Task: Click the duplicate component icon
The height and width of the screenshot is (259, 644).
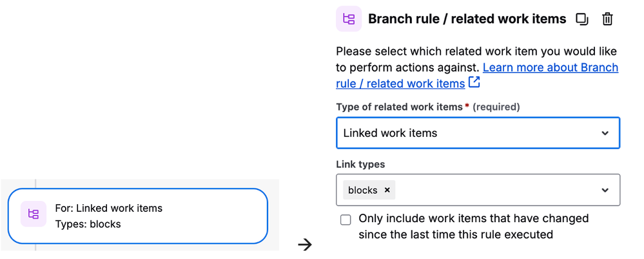Action: coord(582,19)
